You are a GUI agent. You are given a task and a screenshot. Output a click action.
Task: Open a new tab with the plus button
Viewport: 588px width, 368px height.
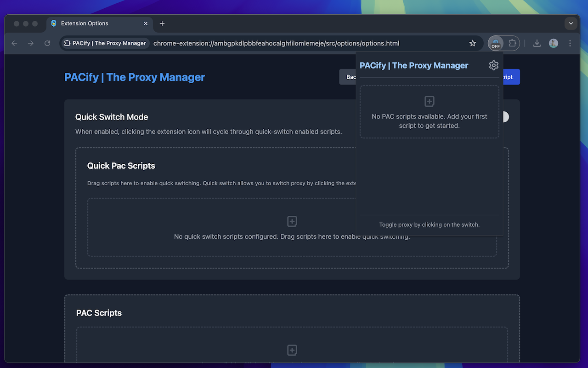tap(162, 23)
